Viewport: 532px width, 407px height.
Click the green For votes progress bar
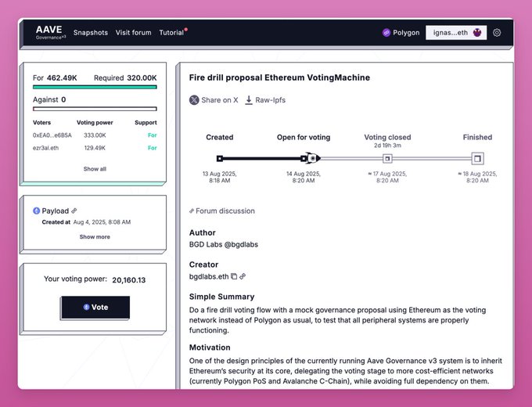coord(95,87)
